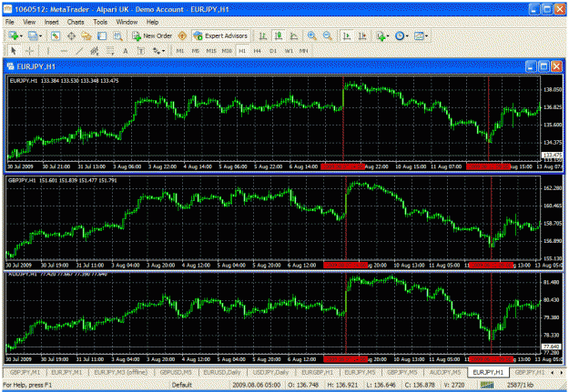569x392 pixels.
Task: Switch chart to Candlesticks mode
Action: coord(279,35)
